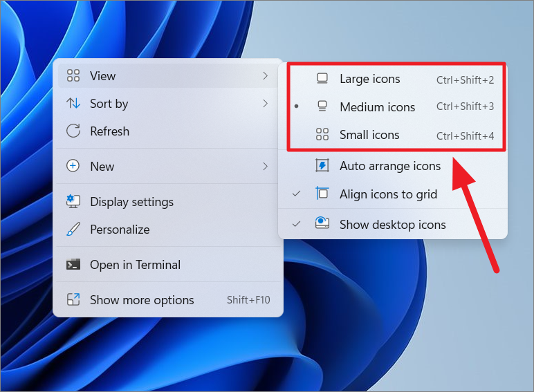Click the Ctrl+Shift+2 shortcut label
This screenshot has height=392, width=534.
click(465, 80)
